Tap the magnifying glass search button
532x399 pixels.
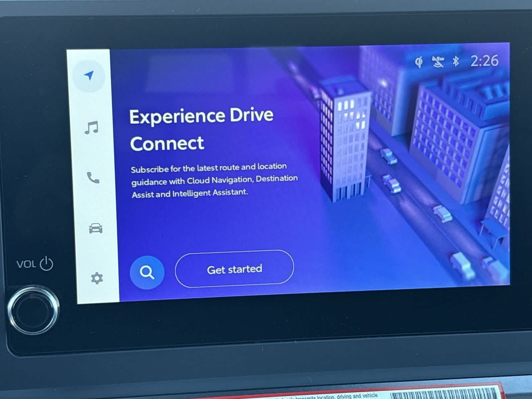(x=147, y=272)
